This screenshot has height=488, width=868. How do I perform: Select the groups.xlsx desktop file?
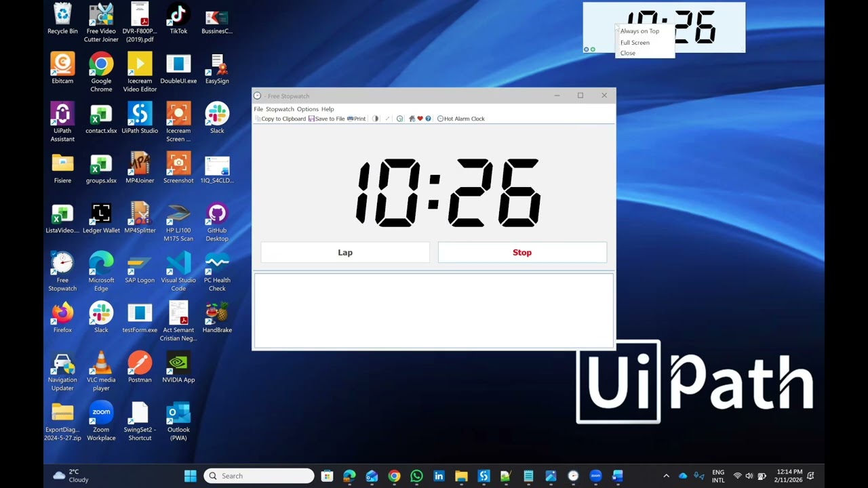[101, 168]
